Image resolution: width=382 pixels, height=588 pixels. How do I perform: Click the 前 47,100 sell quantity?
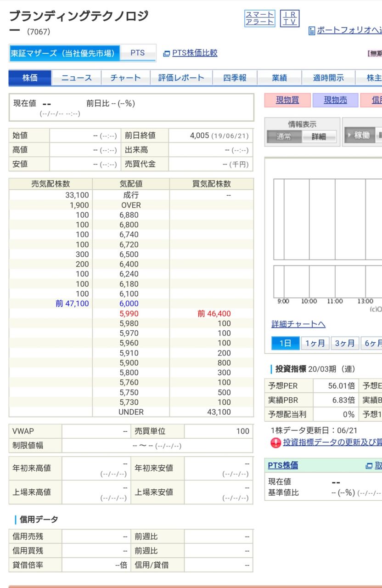(x=72, y=304)
